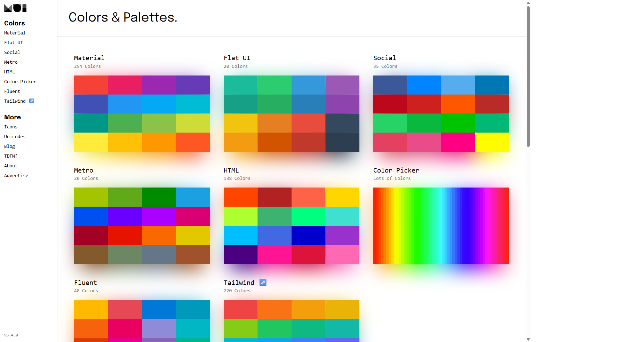Image resolution: width=644 pixels, height=342 pixels.
Task: Pick the brown swatch in Metro palette
Action: [x=91, y=254]
